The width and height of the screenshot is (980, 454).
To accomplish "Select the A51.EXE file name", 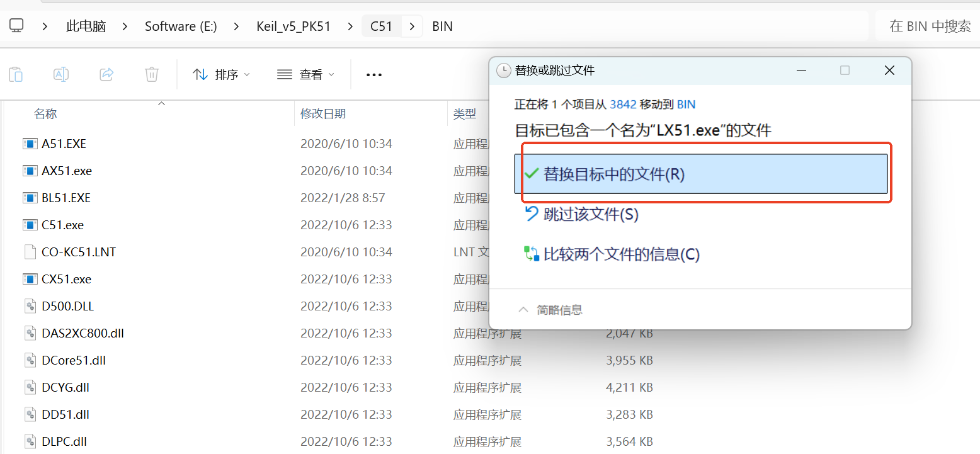I will [64, 144].
